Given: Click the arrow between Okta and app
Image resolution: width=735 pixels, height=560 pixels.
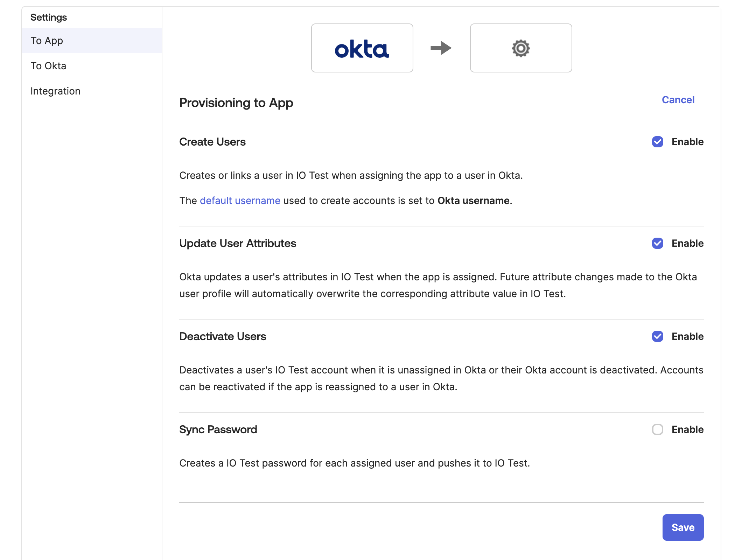Looking at the screenshot, I should click(441, 48).
